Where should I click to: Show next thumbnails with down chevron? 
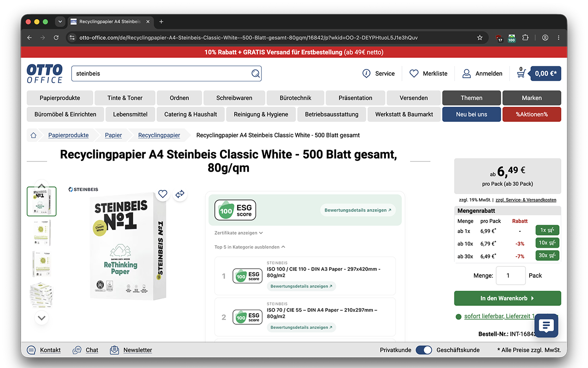click(42, 318)
